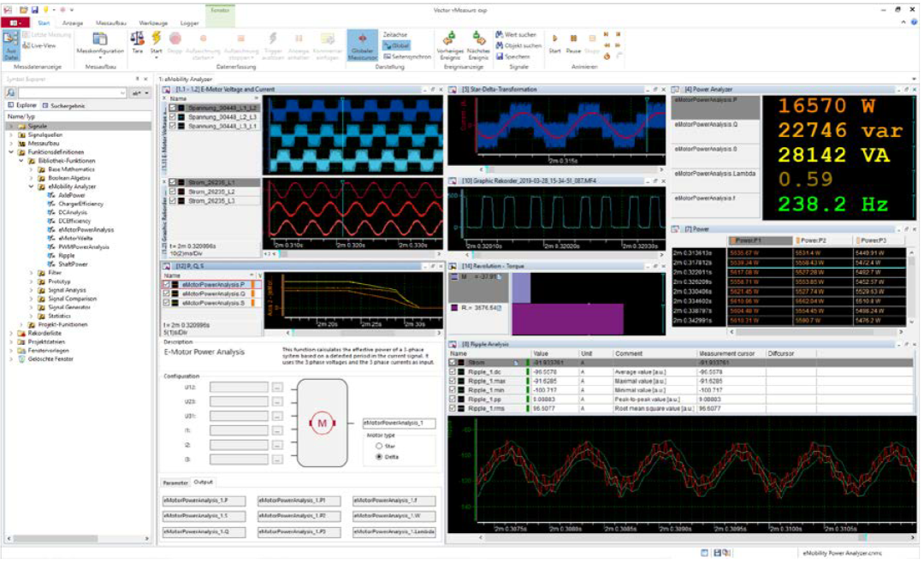Select the Star motor type radio button
Image resolution: width=924 pixels, height=563 pixels.
[378, 446]
